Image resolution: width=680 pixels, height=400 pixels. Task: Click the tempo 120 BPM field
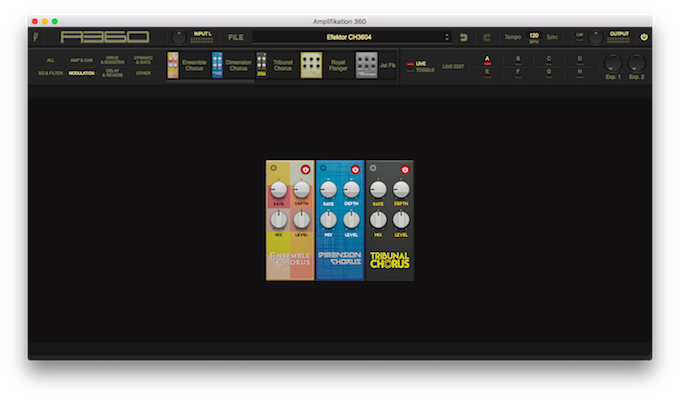pyautogui.click(x=534, y=37)
